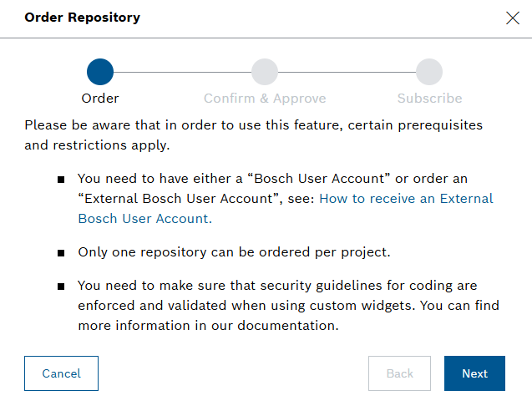Viewport: 532px width, 416px height.
Task: Close the Order Repository dialog
Action: pyautogui.click(x=513, y=18)
